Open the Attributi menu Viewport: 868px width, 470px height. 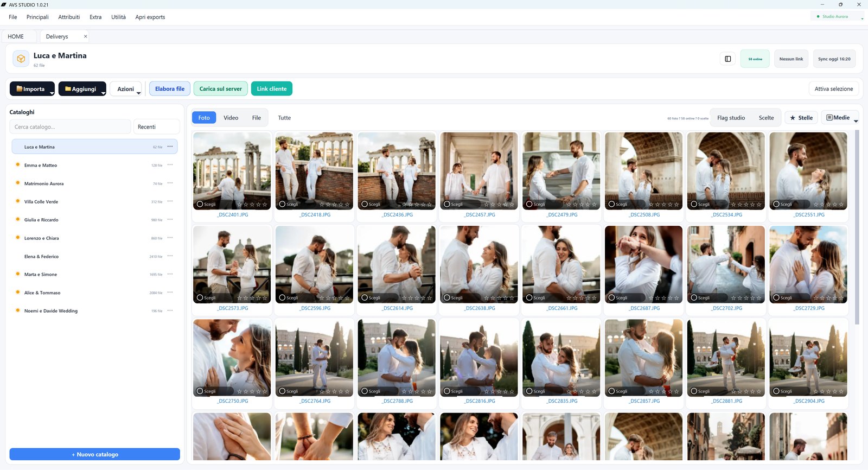tap(69, 17)
